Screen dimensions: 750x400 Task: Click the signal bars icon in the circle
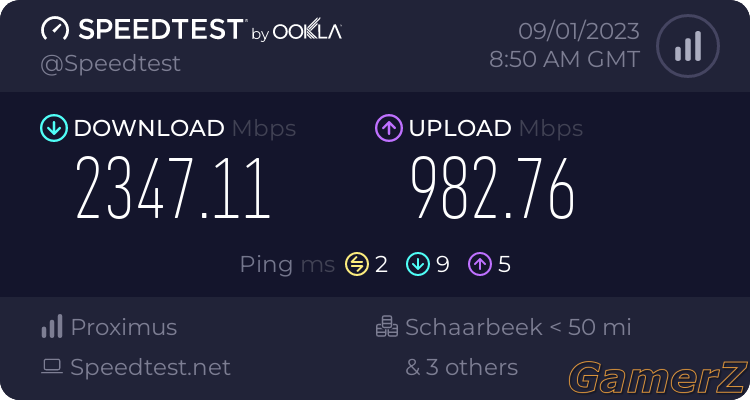pos(688,46)
